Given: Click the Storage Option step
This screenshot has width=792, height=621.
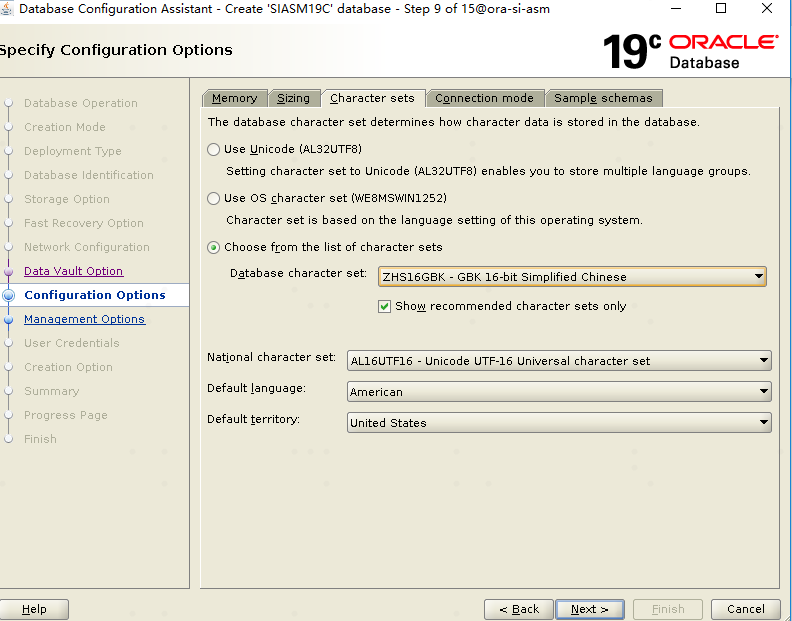Looking at the screenshot, I should pyautogui.click(x=67, y=199).
